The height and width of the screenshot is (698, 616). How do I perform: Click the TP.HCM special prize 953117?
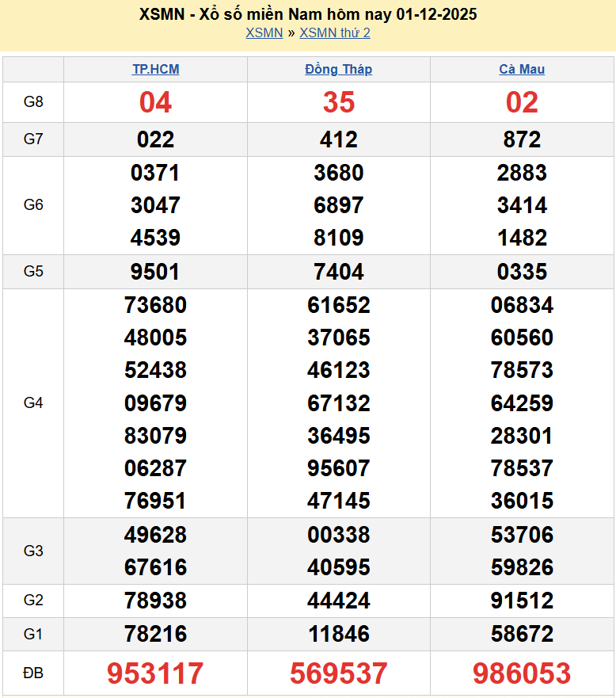pyautogui.click(x=155, y=673)
